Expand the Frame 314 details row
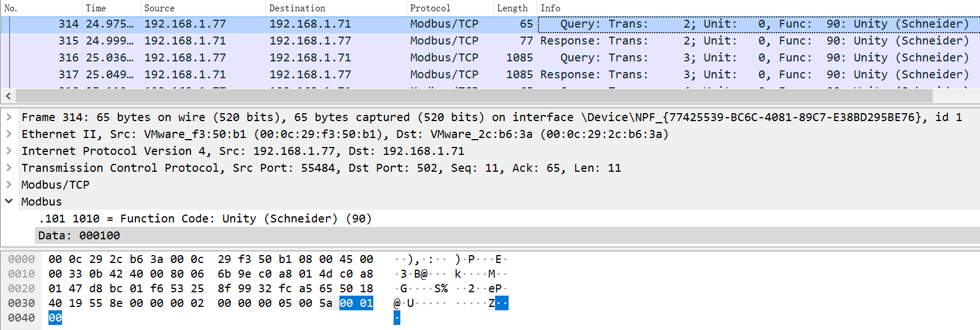The height and width of the screenshot is (330, 980). click(9, 117)
